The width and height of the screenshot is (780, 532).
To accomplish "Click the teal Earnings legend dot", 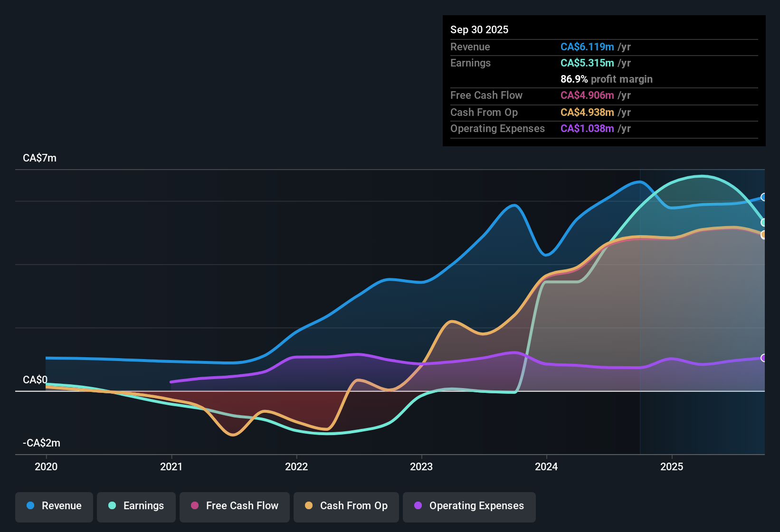I will [x=113, y=506].
